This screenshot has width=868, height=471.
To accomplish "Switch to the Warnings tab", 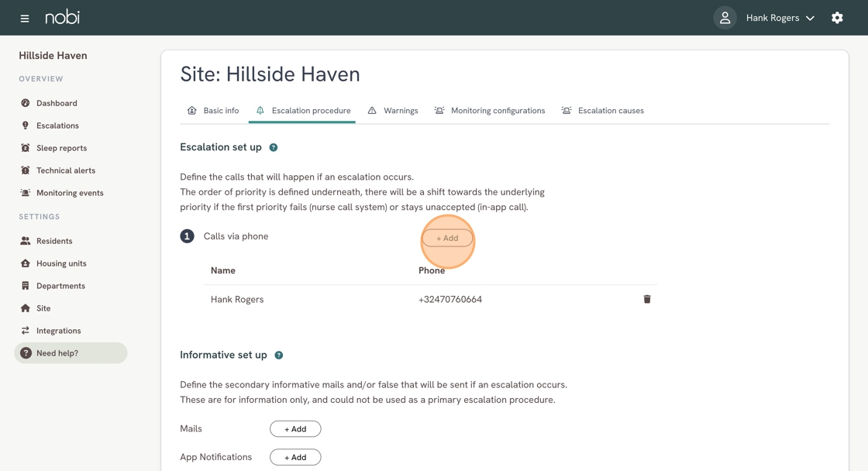I will (393, 111).
